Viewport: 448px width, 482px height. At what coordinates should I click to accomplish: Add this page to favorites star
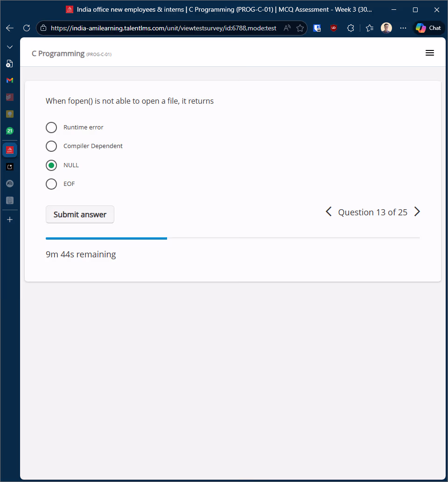click(300, 28)
